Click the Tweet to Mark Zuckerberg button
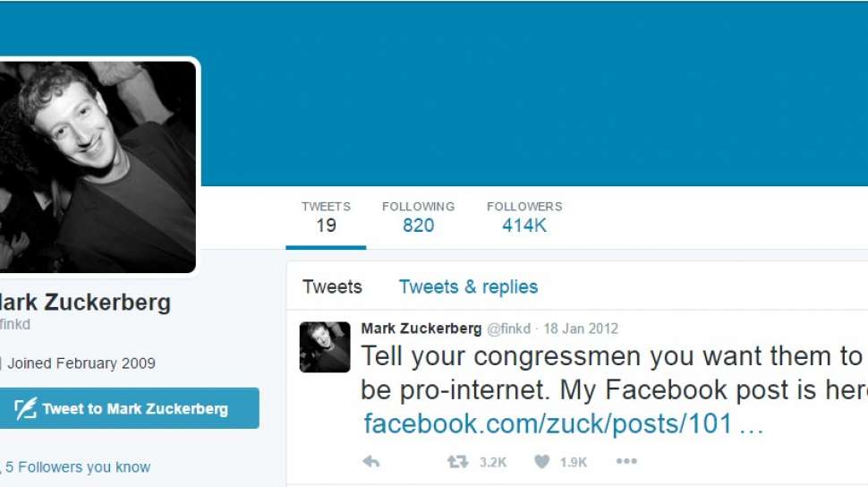The width and height of the screenshot is (868, 487). click(130, 408)
